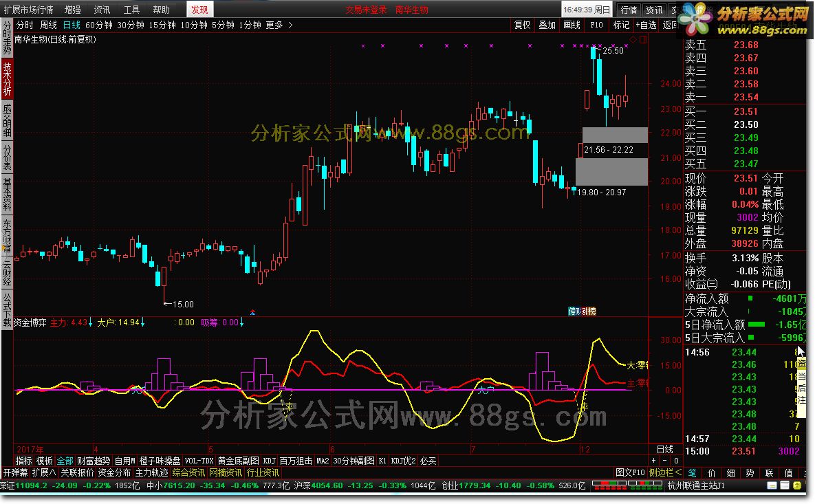Click the 指标 indicator tab
This screenshot has height=504, width=815.
24,461
